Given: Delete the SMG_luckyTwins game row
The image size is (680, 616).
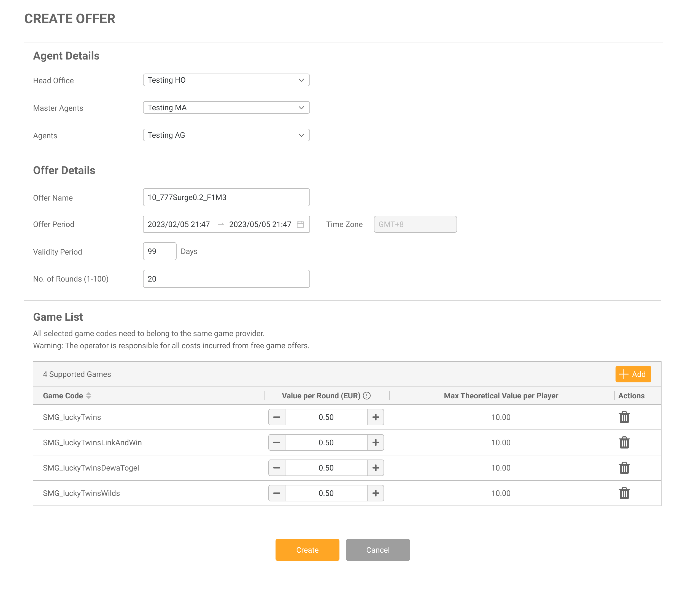Looking at the screenshot, I should click(x=624, y=417).
